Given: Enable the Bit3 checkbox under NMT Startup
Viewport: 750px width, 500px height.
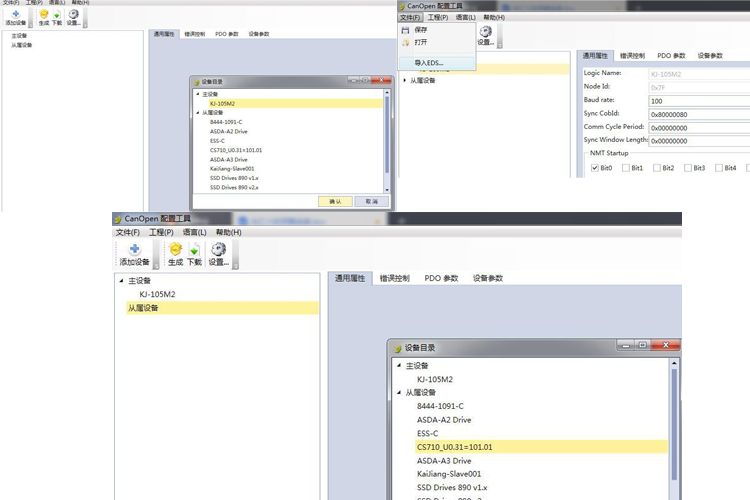Looking at the screenshot, I should click(x=688, y=168).
